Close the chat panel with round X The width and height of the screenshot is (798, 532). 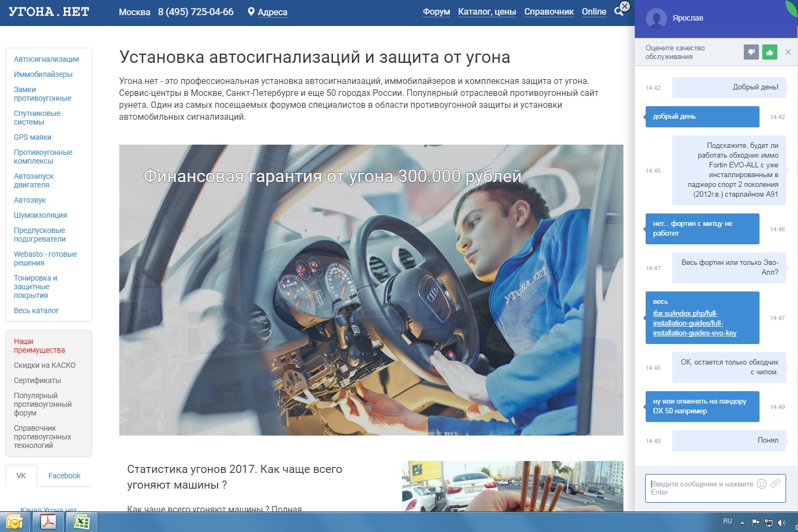(625, 6)
